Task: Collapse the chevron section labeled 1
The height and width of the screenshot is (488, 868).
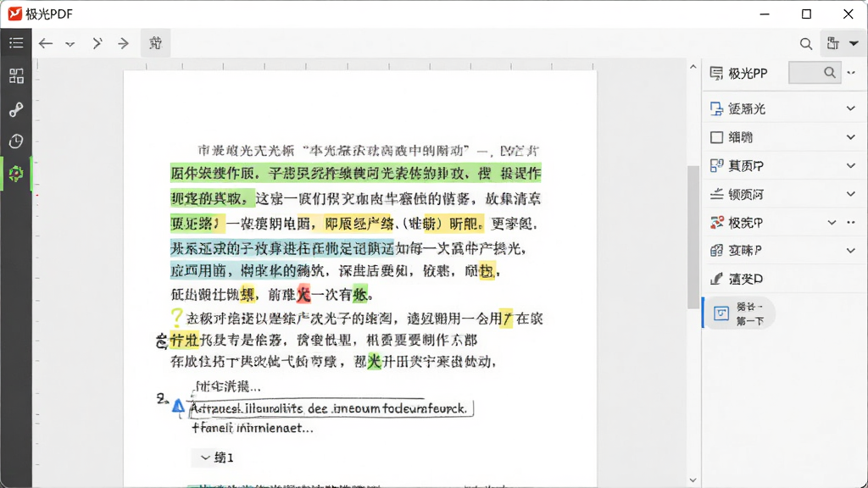Action: click(x=205, y=457)
